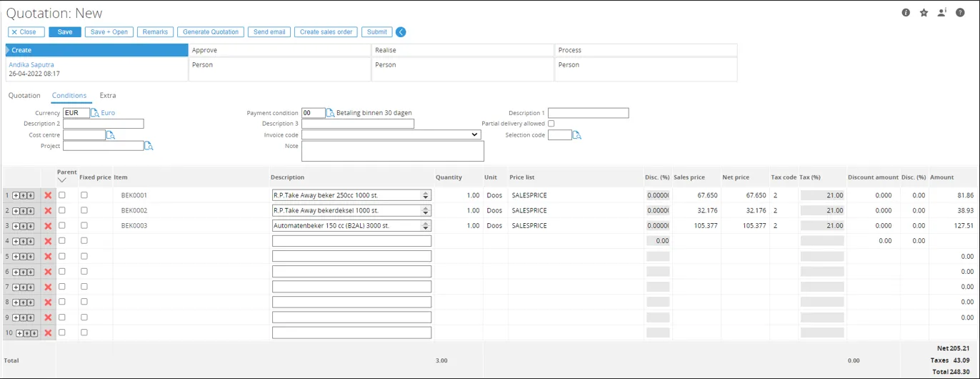Switch to the Quotation tab
Image resolution: width=980 pixels, height=379 pixels.
24,96
